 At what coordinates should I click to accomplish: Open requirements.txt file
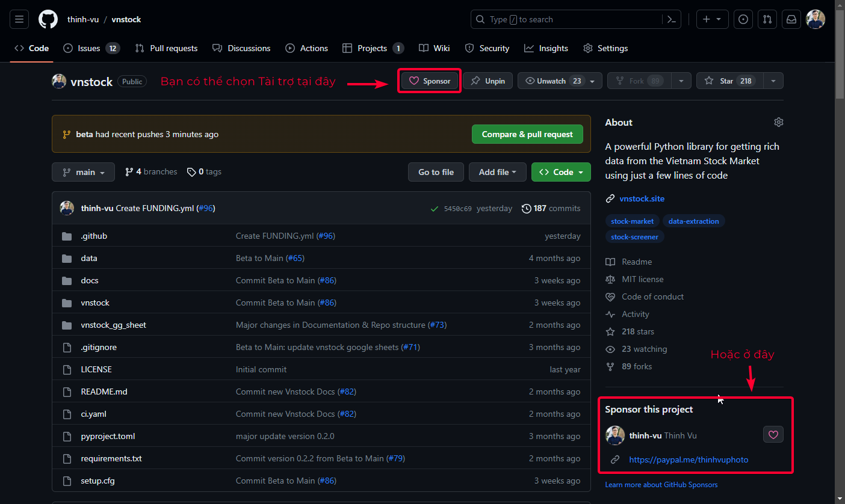pos(111,458)
